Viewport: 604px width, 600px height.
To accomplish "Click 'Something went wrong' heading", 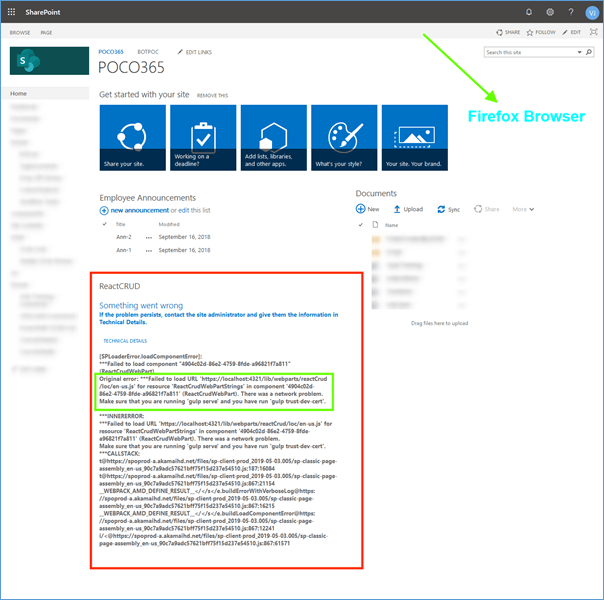I will (141, 305).
